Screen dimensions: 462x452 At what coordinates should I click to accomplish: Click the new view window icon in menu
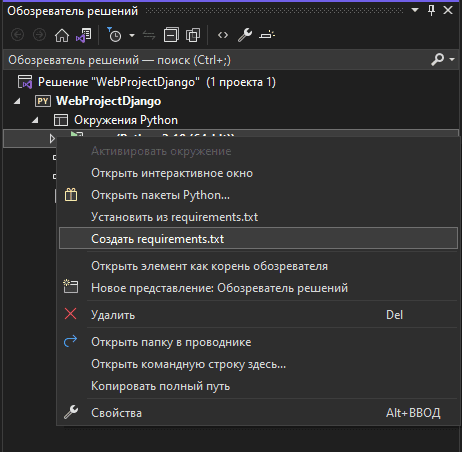71,287
